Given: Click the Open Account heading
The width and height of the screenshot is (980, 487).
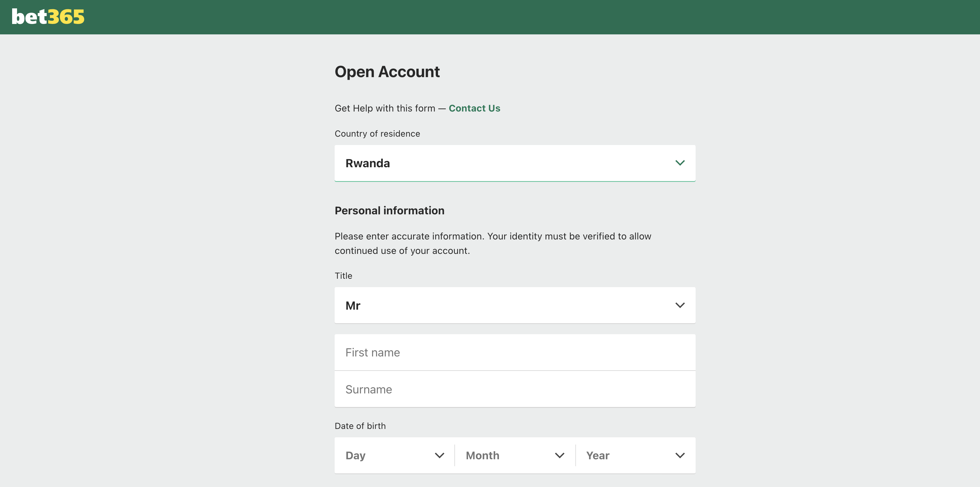Looking at the screenshot, I should pos(387,72).
